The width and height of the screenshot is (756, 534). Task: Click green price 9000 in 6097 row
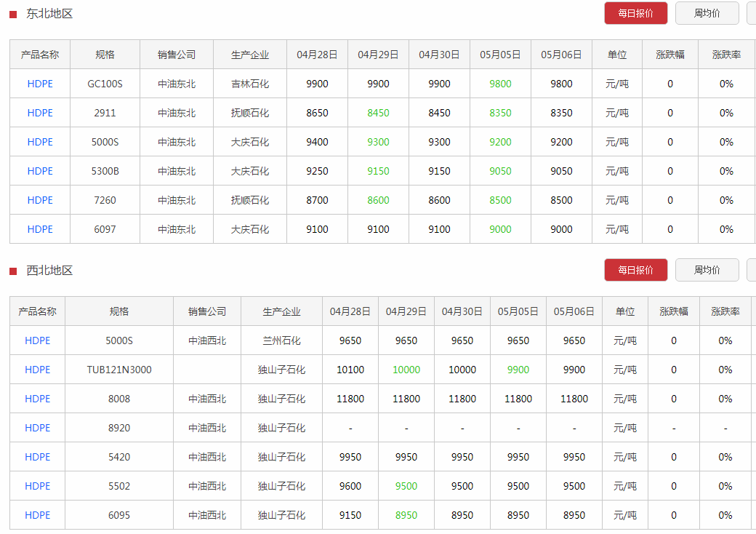[500, 229]
